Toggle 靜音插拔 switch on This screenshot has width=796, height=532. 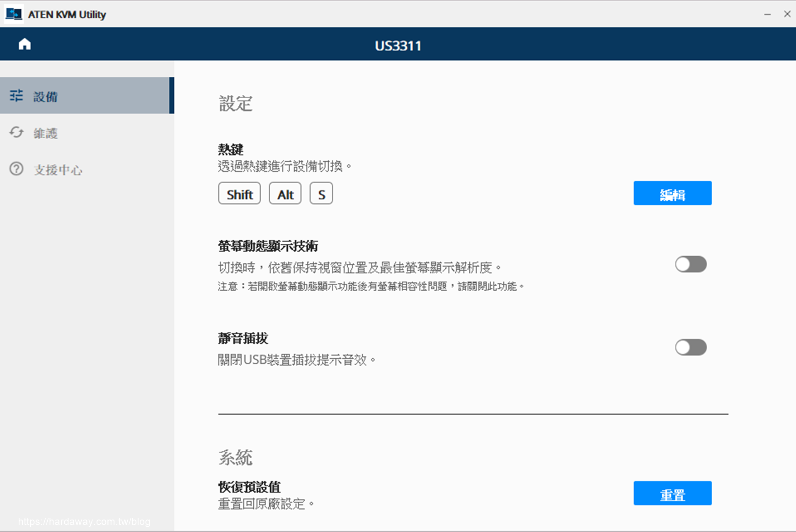coord(691,347)
